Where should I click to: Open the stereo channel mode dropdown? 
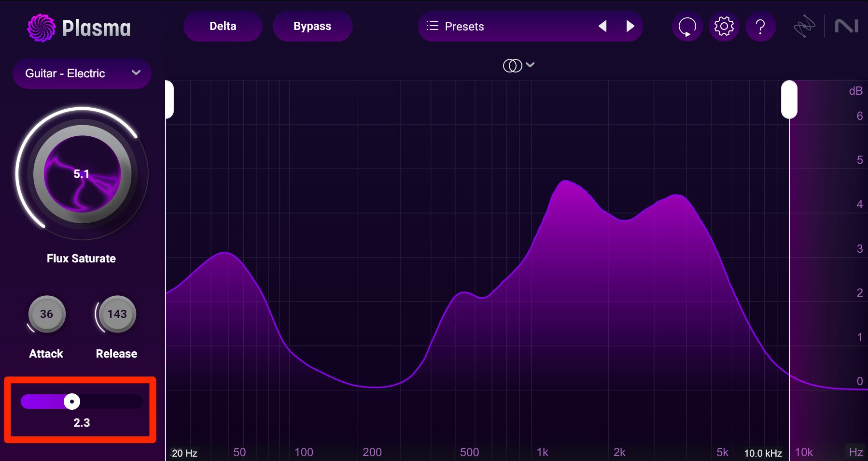pyautogui.click(x=518, y=65)
